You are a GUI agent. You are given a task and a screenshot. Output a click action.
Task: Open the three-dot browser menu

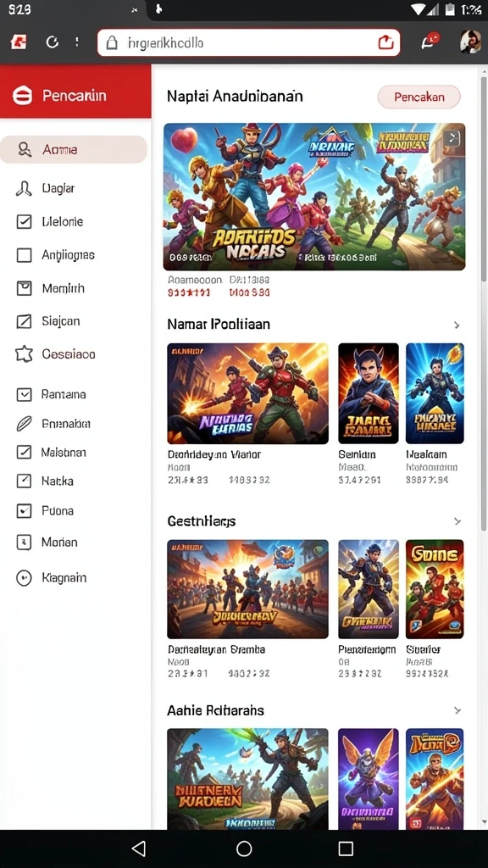77,42
